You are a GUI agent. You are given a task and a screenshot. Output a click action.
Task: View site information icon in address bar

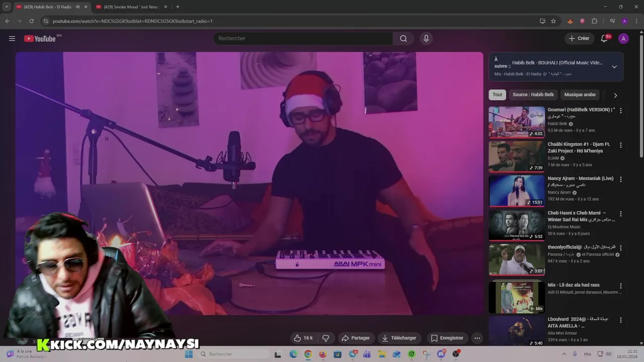click(x=46, y=21)
